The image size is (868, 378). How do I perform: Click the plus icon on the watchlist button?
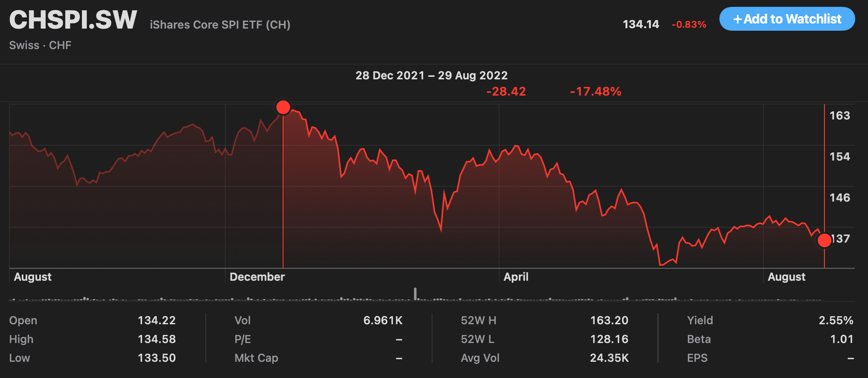(737, 19)
